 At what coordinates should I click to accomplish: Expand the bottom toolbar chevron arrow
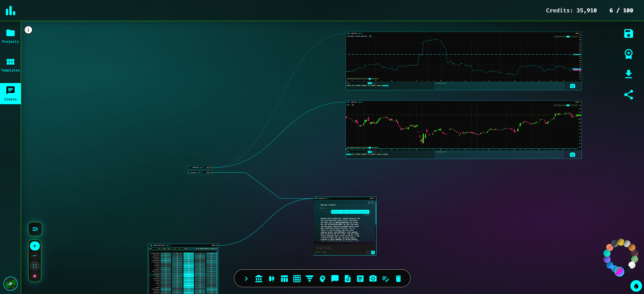click(x=246, y=279)
